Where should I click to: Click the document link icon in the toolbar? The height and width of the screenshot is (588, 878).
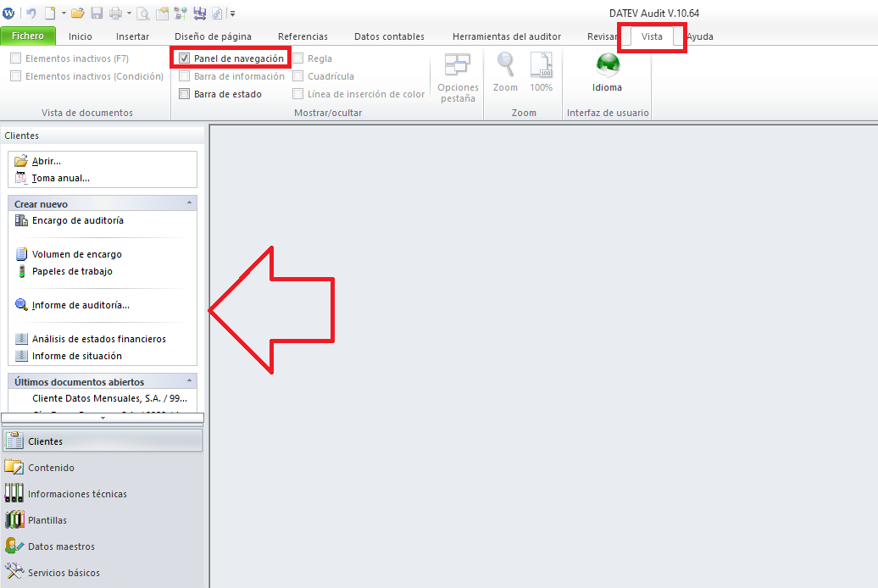point(217,13)
